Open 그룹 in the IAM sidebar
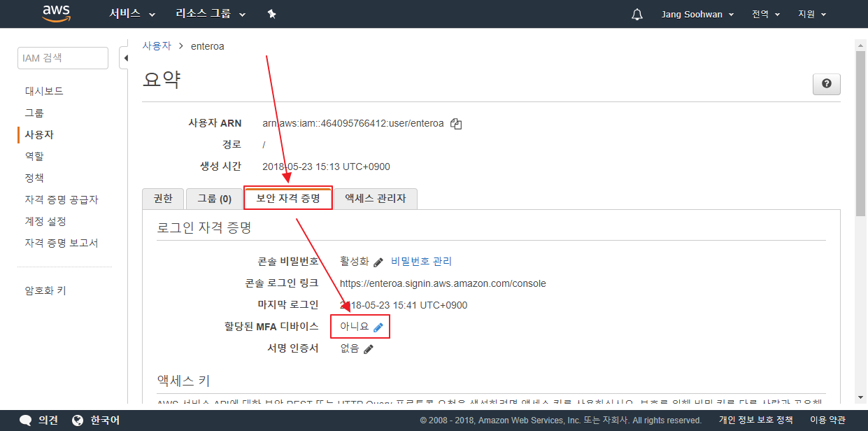The width and height of the screenshot is (868, 431). [x=34, y=113]
